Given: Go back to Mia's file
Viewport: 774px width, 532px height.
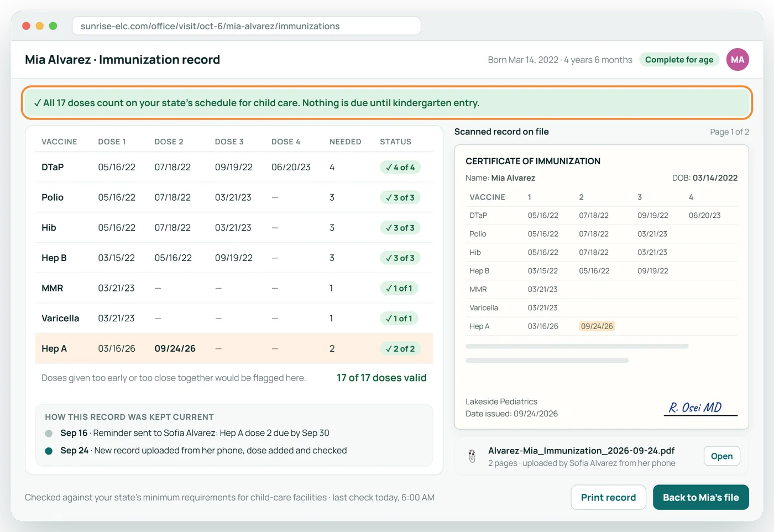Looking at the screenshot, I should coord(700,497).
